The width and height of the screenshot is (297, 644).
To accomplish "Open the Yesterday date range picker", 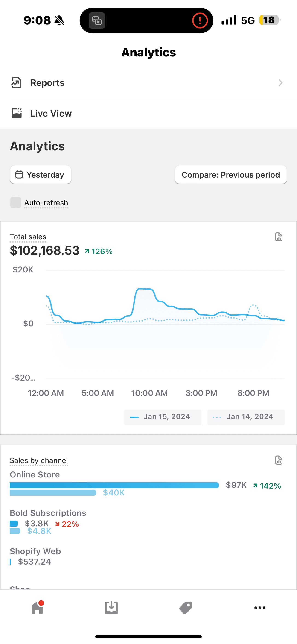I will 41,175.
